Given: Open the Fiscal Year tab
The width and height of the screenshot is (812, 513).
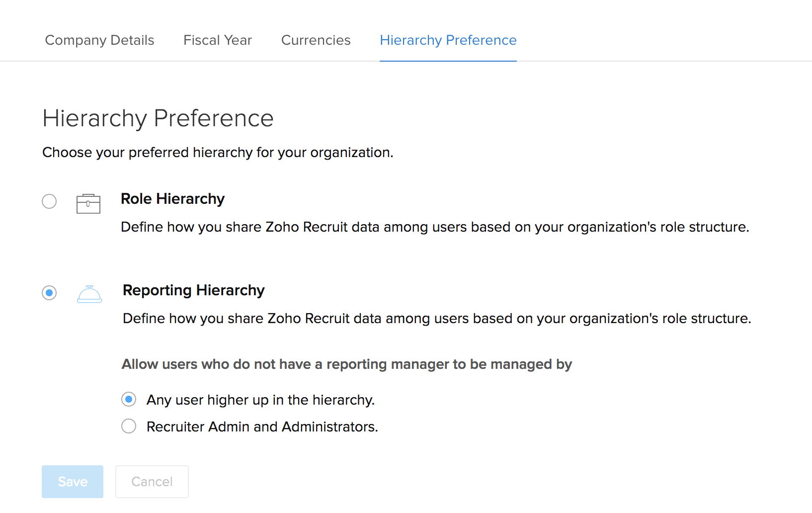Looking at the screenshot, I should (218, 40).
